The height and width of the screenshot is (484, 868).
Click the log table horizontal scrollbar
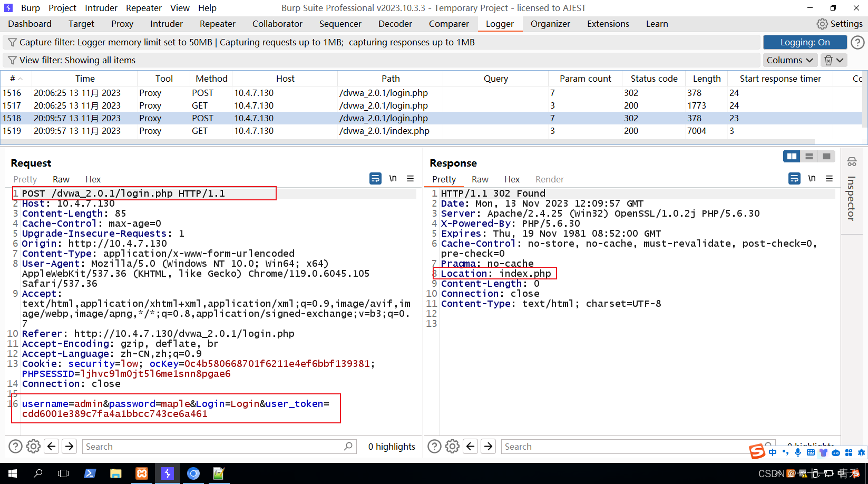(x=407, y=141)
